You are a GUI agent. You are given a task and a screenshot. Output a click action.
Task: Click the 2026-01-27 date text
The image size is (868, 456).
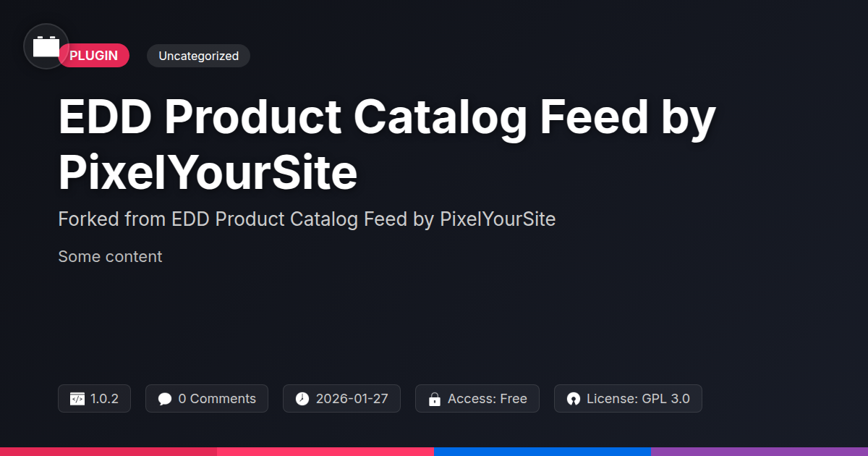[352, 399]
